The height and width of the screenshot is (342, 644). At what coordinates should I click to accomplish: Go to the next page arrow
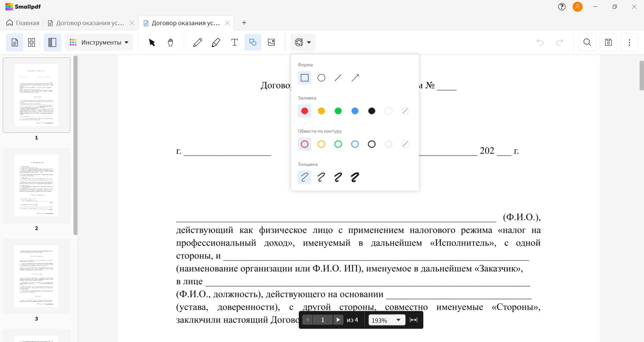338,320
